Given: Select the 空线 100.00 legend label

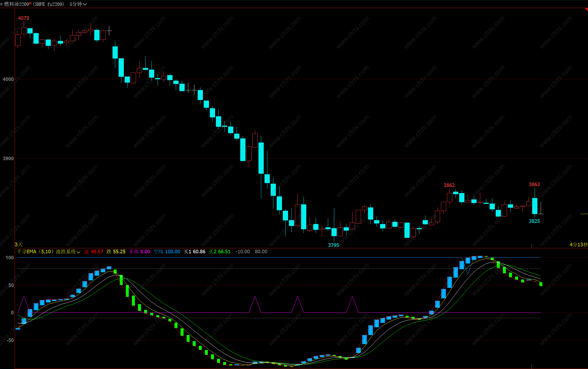Looking at the screenshot, I should click(167, 252).
